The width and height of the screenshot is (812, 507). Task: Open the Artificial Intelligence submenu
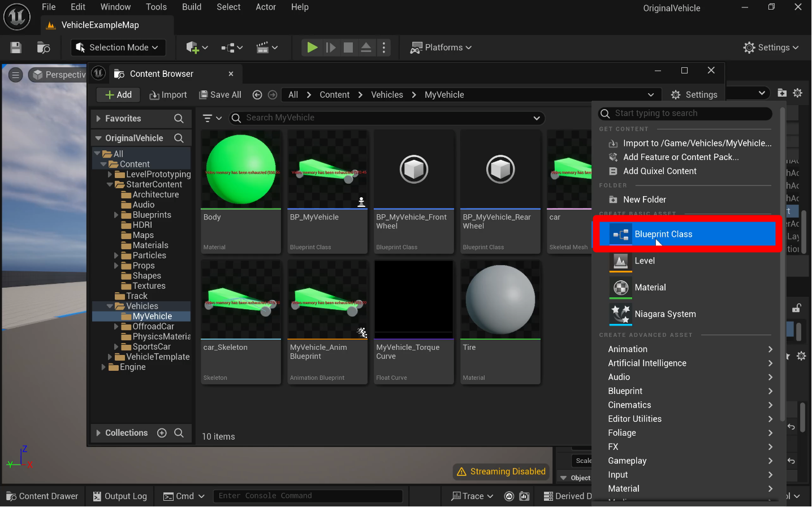689,363
